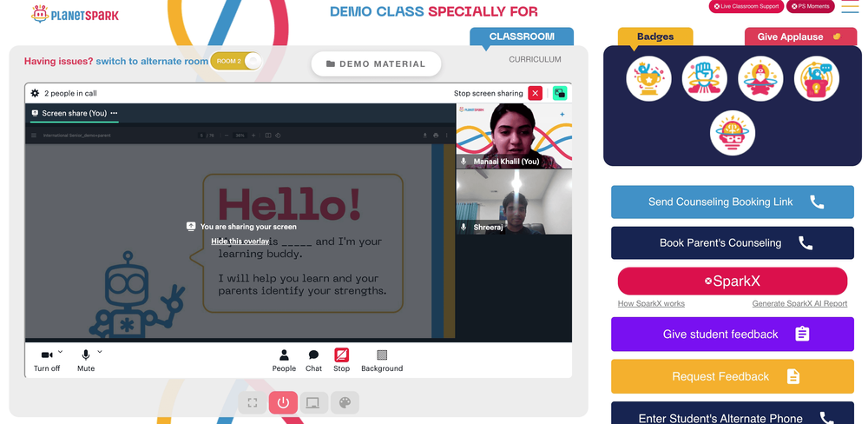Click the shared PDF sidebar menu icon
The width and height of the screenshot is (868, 424).
tap(34, 136)
